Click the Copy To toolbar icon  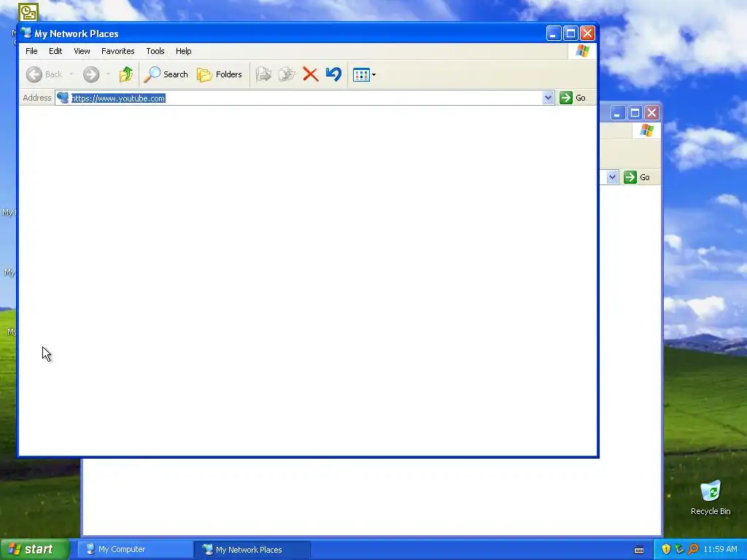tap(287, 74)
